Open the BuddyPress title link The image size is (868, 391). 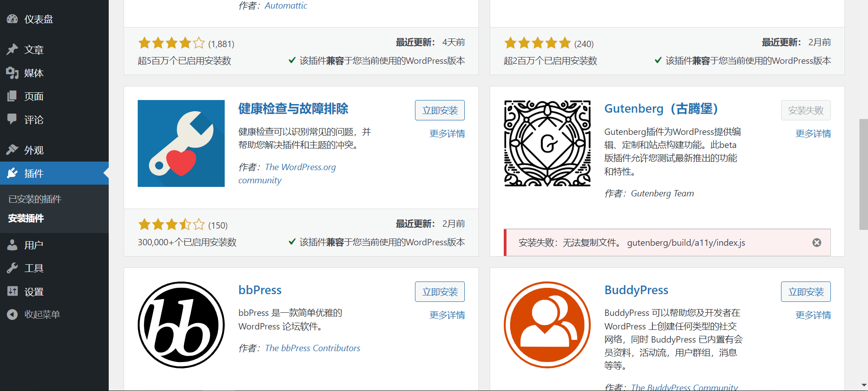coord(636,290)
